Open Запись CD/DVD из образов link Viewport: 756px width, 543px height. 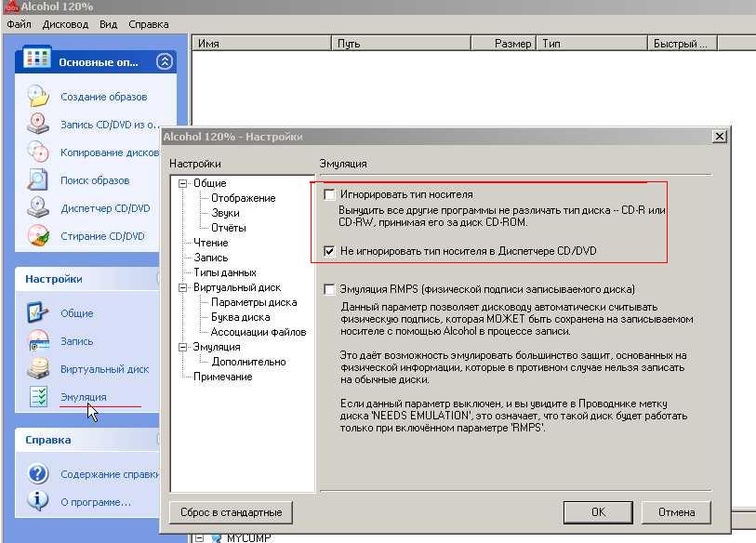[x=110, y=125]
